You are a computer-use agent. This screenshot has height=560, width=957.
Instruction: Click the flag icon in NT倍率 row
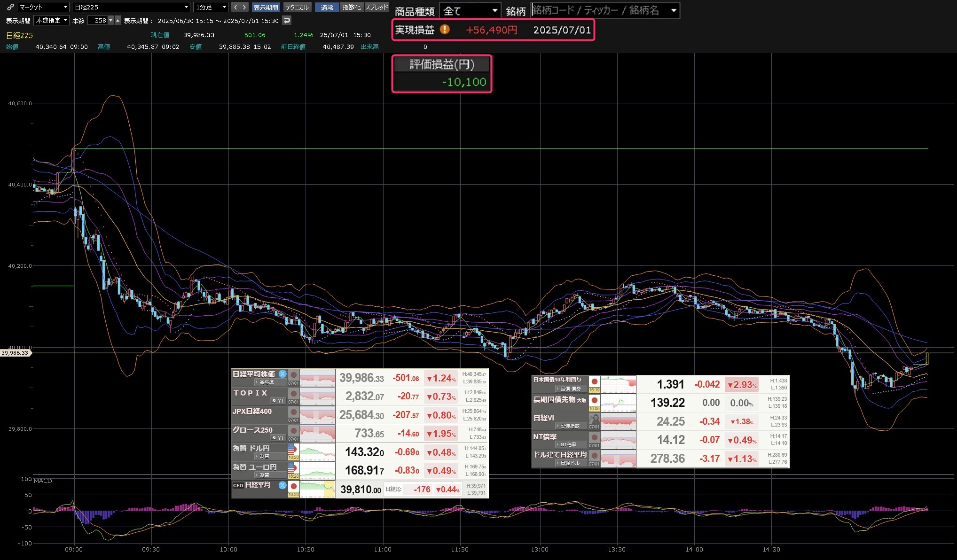click(595, 437)
